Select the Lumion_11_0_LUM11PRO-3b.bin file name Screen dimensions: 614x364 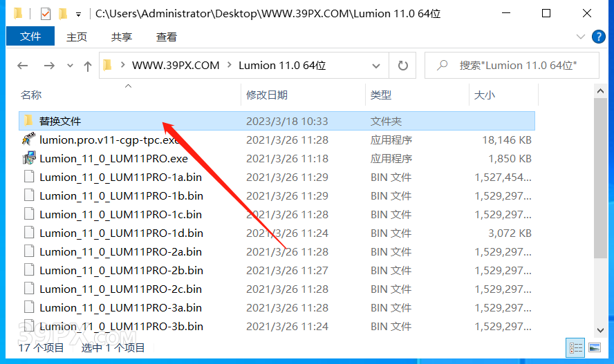pos(122,327)
